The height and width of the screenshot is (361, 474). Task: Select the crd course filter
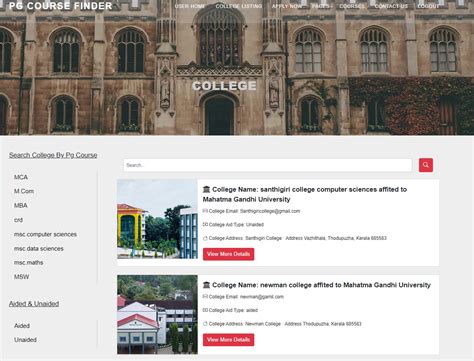point(18,220)
